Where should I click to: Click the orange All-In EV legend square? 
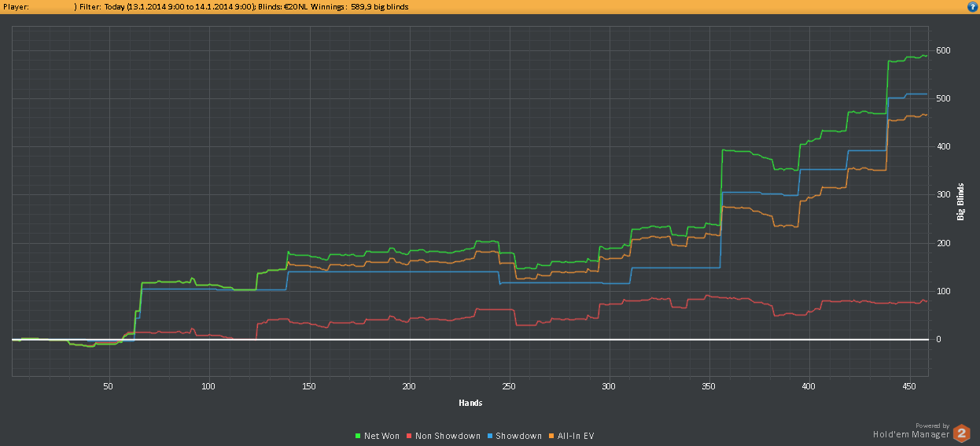click(551, 436)
